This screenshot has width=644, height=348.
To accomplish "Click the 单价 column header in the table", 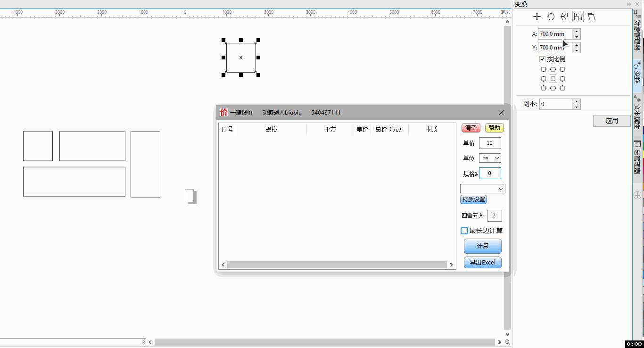I will tap(362, 129).
